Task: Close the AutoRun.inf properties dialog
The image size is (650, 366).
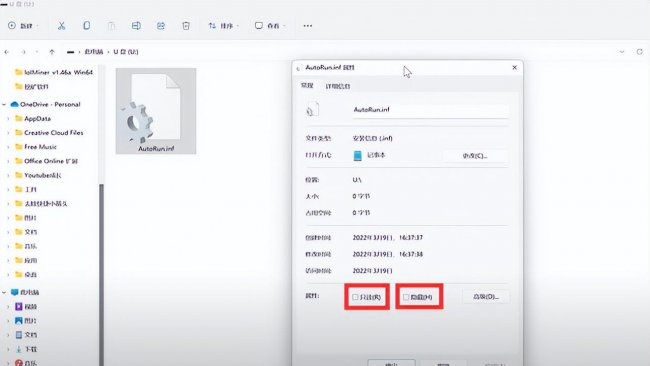Action: pos(514,68)
